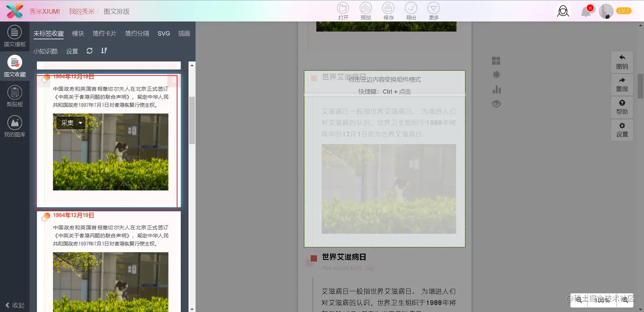
Task: Switch to the 模块 tab
Action: pos(78,34)
